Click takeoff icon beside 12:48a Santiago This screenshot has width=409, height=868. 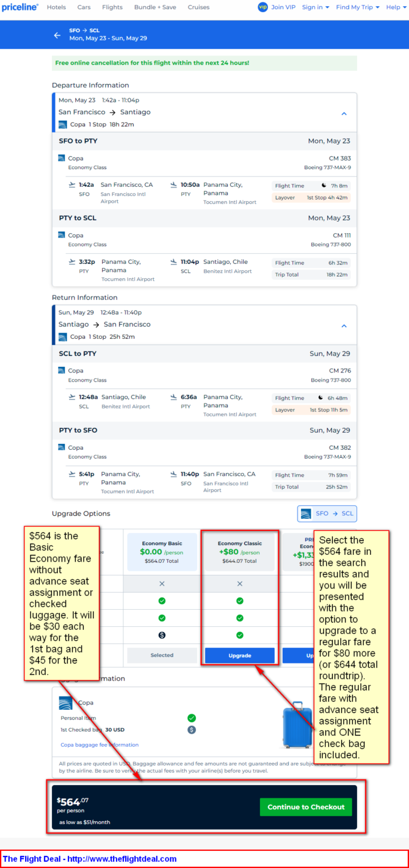pos(73,397)
